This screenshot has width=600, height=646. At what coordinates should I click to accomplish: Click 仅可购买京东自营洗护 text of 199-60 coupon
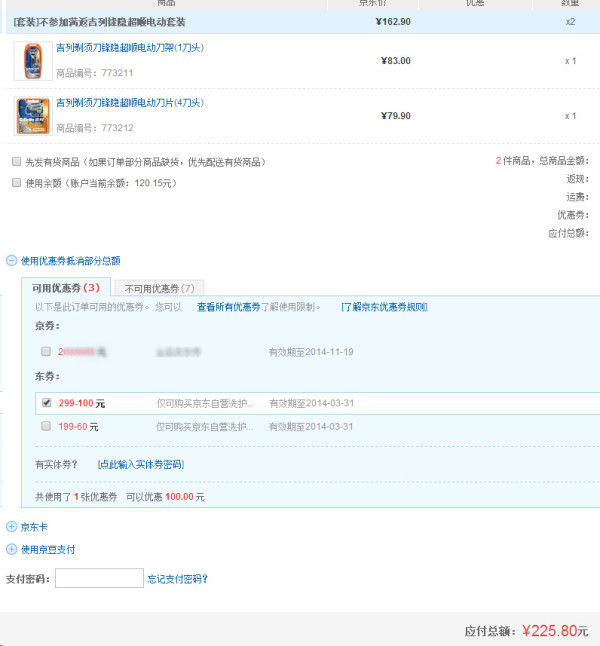coord(205,426)
